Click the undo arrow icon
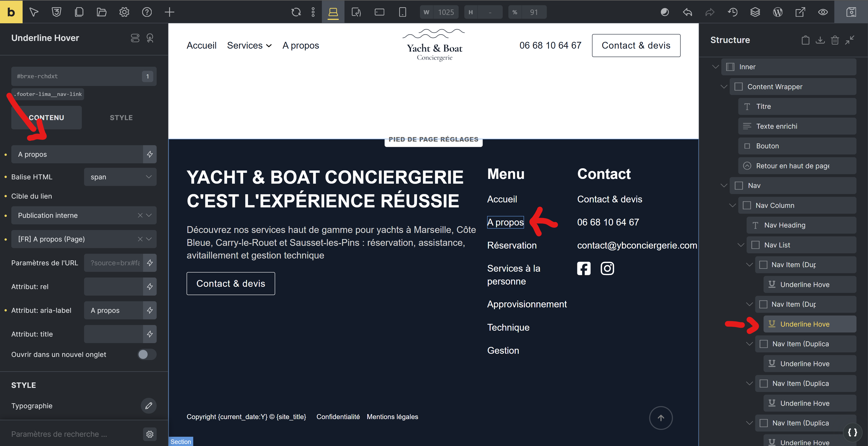 coord(687,12)
